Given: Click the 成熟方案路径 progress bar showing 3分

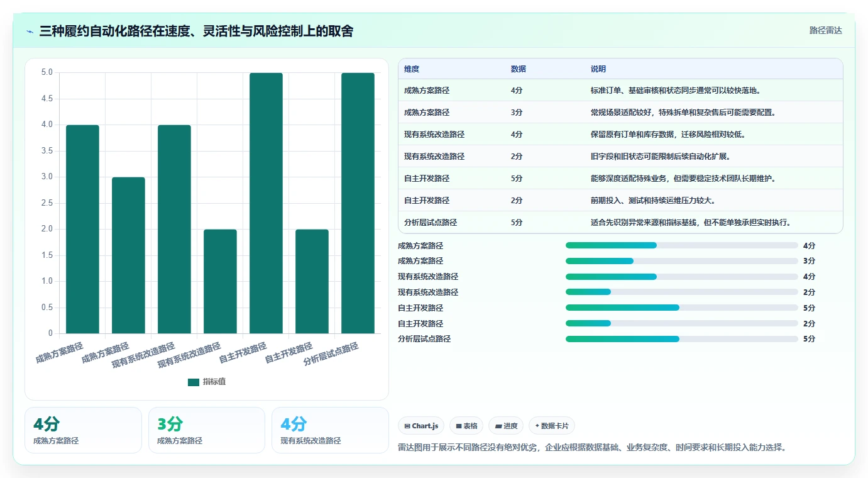Looking at the screenshot, I should click(x=681, y=261).
